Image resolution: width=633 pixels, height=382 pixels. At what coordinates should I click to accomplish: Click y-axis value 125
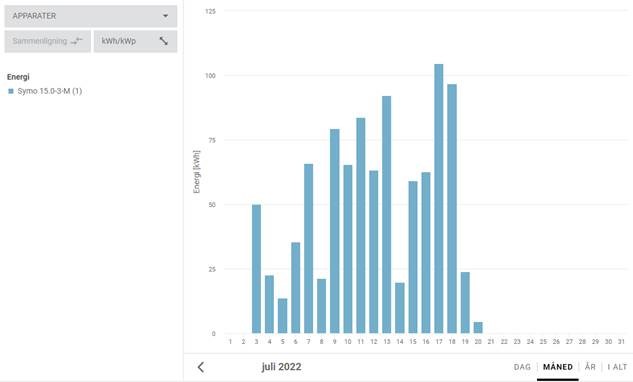[x=210, y=11]
